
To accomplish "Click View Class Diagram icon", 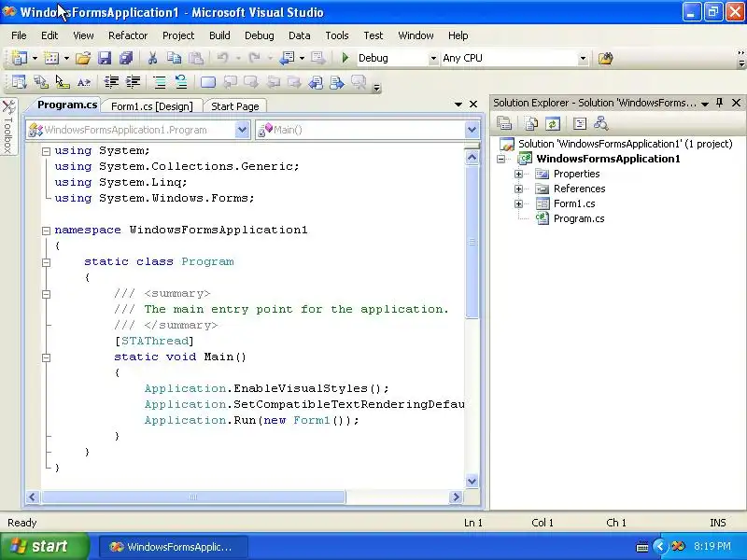I will (x=601, y=123).
